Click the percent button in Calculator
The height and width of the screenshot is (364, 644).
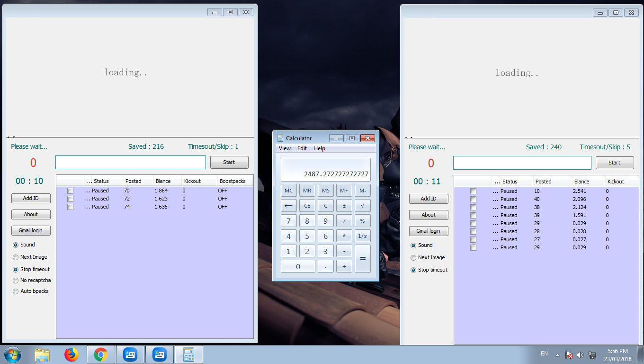[x=363, y=221]
